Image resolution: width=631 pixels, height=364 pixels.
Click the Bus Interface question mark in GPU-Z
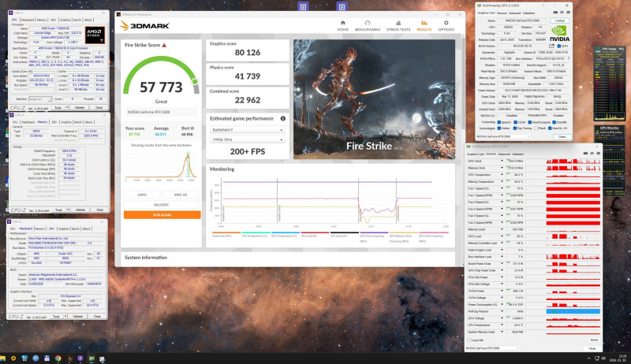tap(568, 58)
